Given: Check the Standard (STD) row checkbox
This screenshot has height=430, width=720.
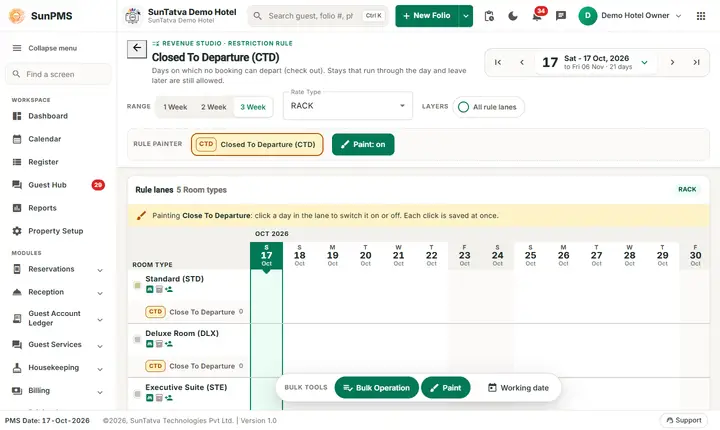Looking at the screenshot, I should click(137, 286).
